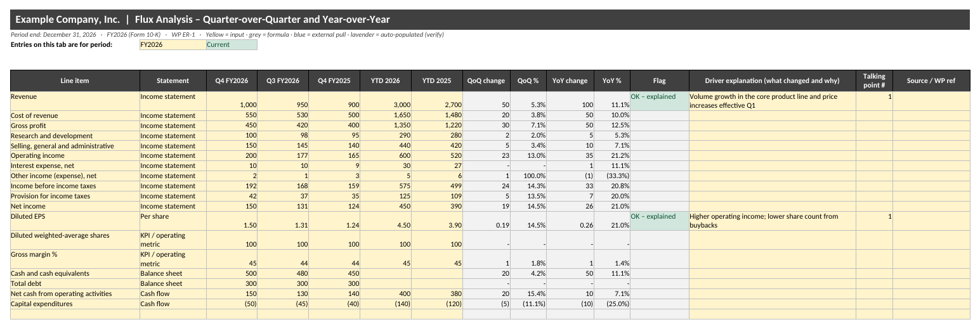Click Revenue YTD 2026 value 3,000
980x329 pixels.
[386, 101]
